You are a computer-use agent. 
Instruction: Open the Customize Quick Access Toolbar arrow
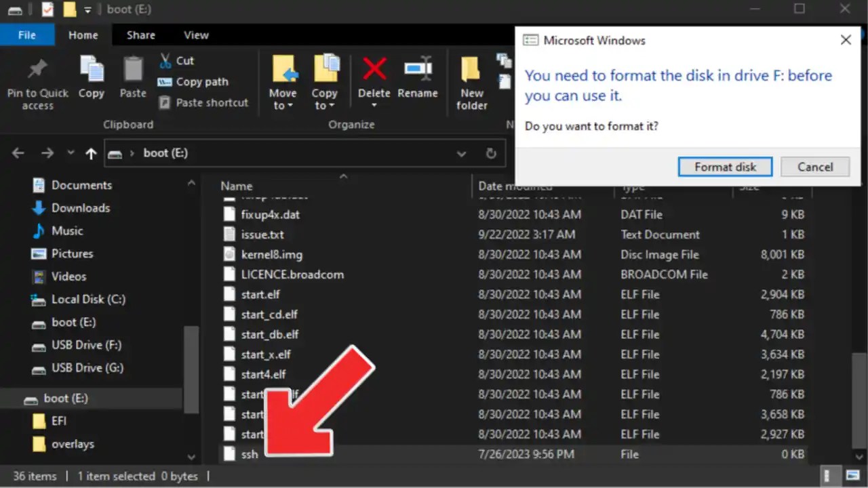pos(87,10)
